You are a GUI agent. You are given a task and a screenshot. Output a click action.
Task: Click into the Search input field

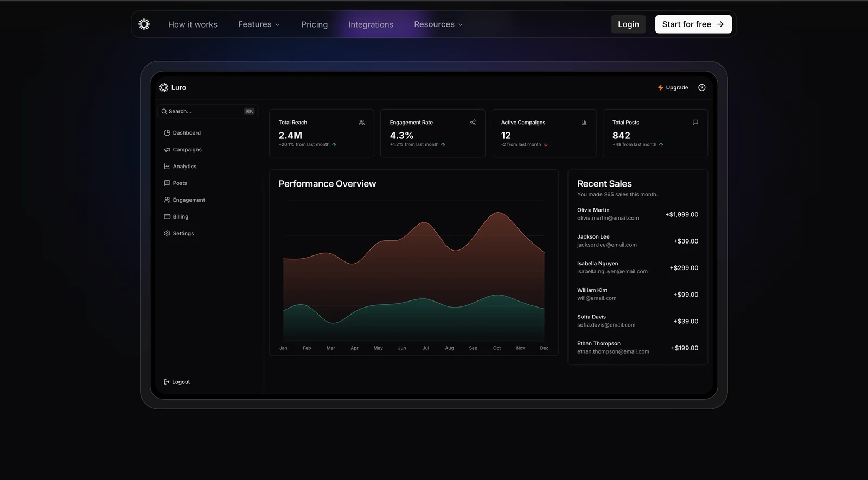[x=208, y=111]
